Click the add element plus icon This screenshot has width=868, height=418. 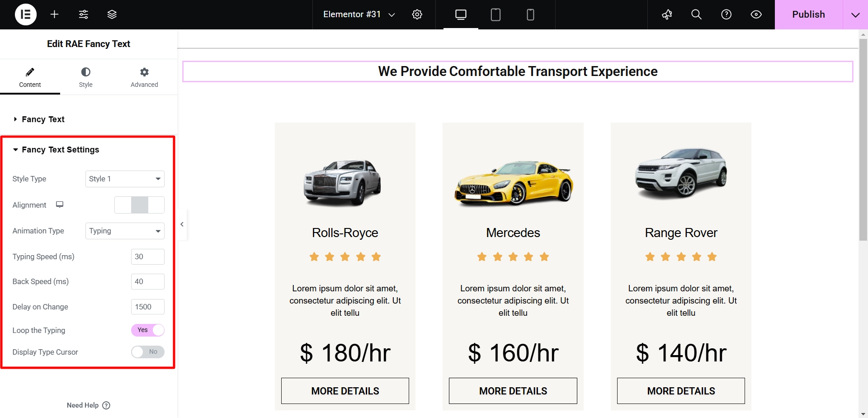tap(55, 14)
